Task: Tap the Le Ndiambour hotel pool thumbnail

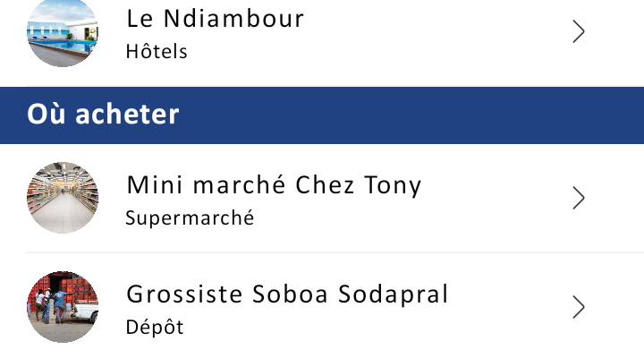Action: [x=63, y=32]
